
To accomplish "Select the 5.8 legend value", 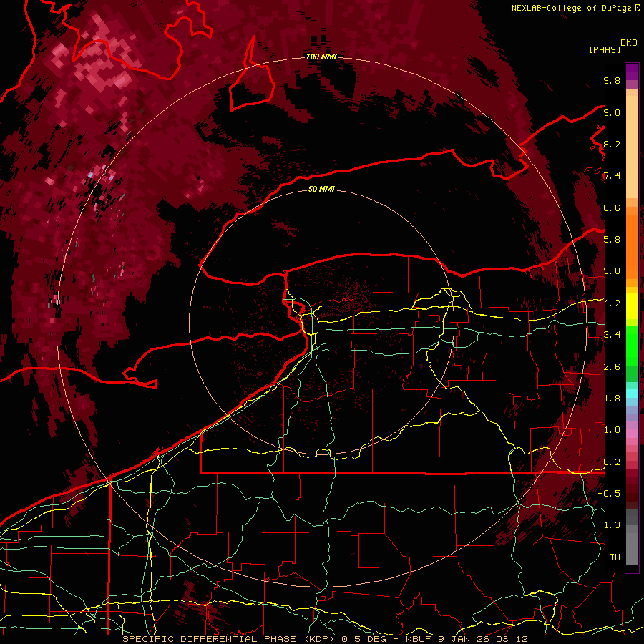I will [x=612, y=240].
